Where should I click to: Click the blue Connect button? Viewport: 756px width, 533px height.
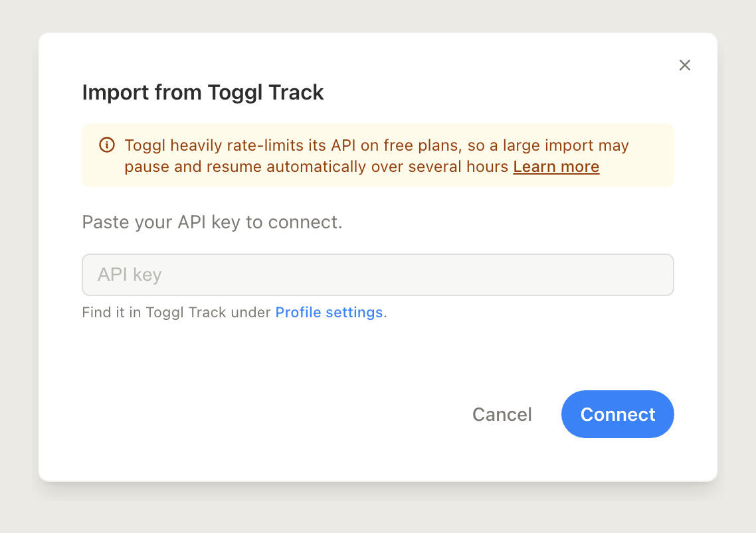pos(618,414)
